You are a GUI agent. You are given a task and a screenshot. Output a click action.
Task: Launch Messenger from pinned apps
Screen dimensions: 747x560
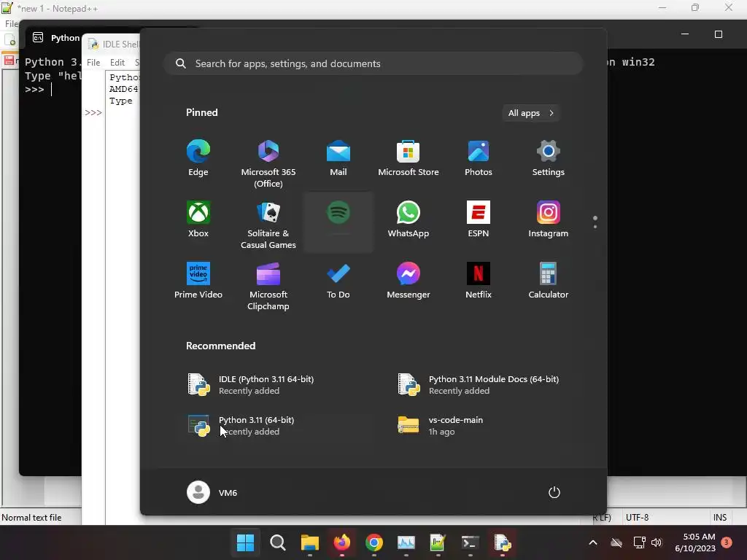[409, 281]
